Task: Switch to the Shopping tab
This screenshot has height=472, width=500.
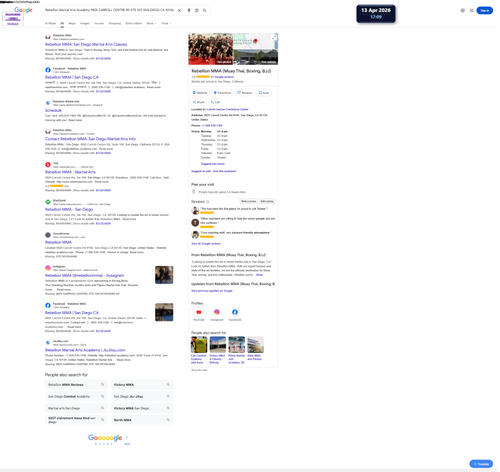Action: [x=115, y=24]
